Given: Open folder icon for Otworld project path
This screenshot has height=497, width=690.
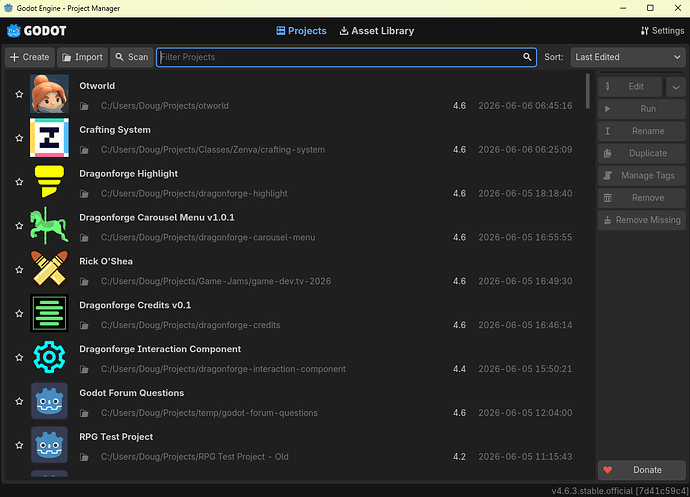Looking at the screenshot, I should click(x=84, y=106).
